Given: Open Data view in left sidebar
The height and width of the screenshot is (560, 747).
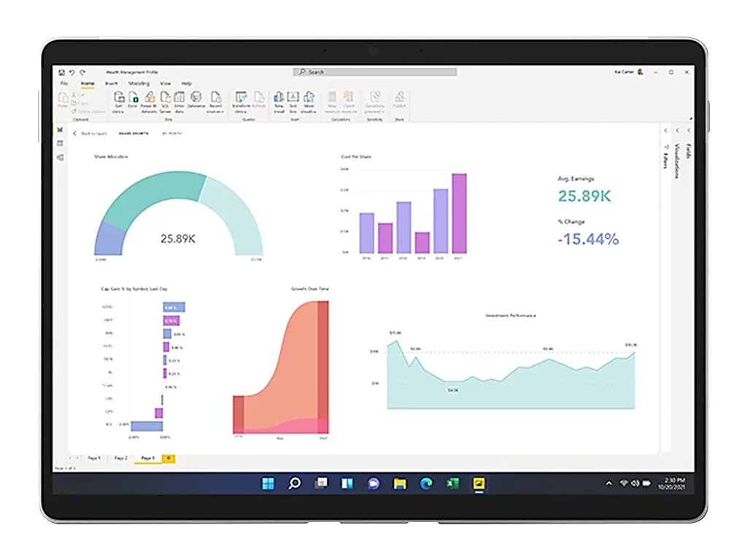Looking at the screenshot, I should point(60,144).
